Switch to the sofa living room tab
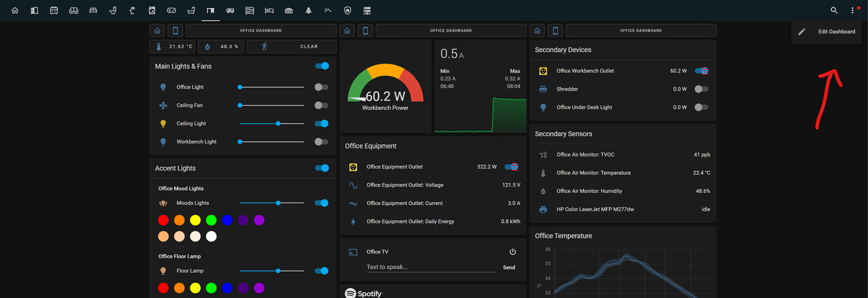This screenshot has width=868, height=298. [x=74, y=11]
